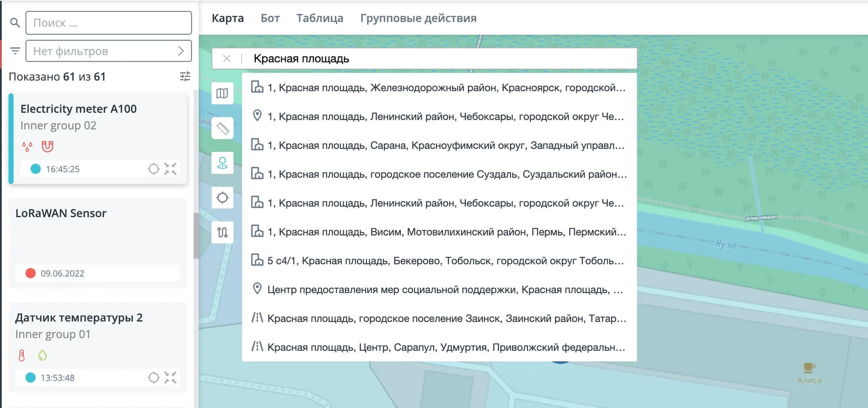868x408 pixels.
Task: Open the Групповые действия tab
Action: pos(418,18)
